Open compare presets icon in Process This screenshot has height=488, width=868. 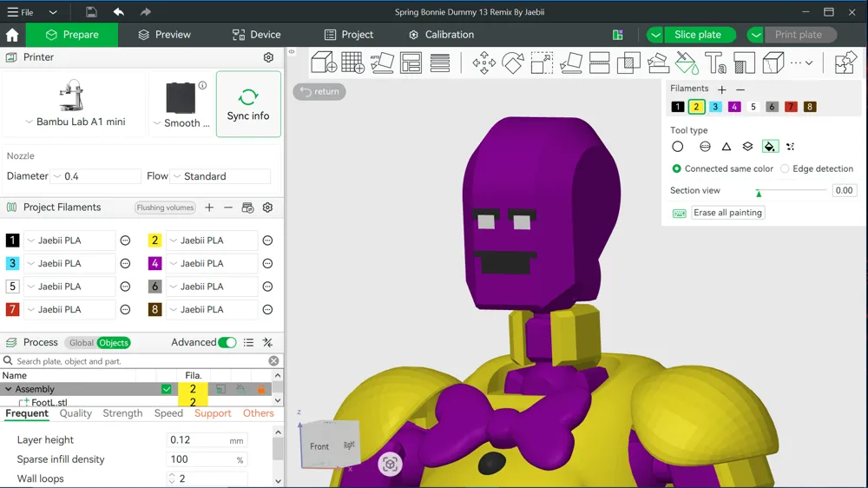(268, 343)
